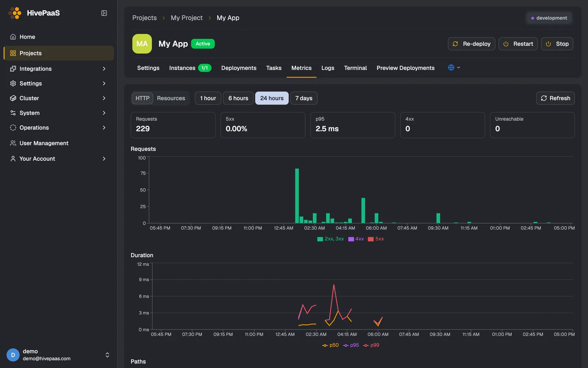Screen dimensions: 588x368
Task: Toggle the p99 legend marker in Duration chart
Action: (x=366, y=345)
